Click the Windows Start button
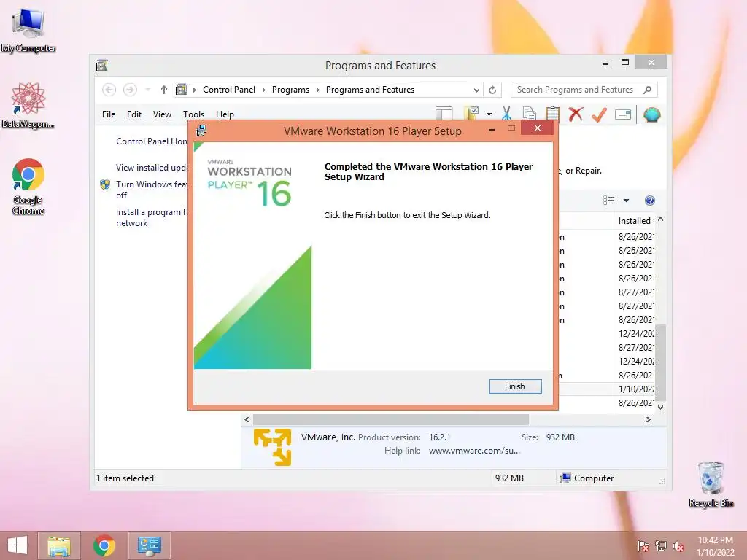747x560 pixels. point(18,545)
